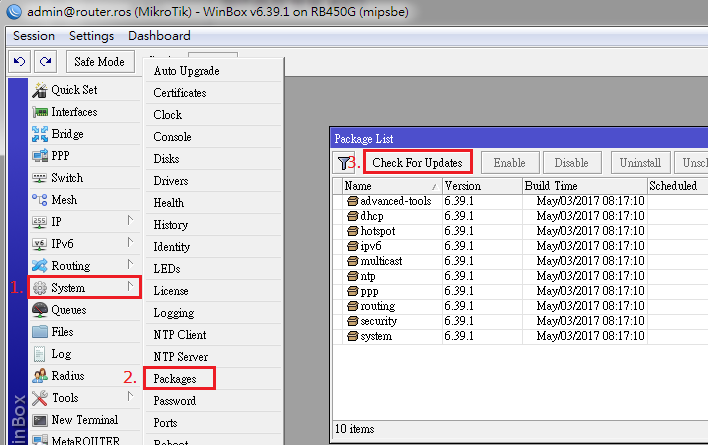Choose History from System submenu
This screenshot has width=708, height=445.
pyautogui.click(x=214, y=225)
